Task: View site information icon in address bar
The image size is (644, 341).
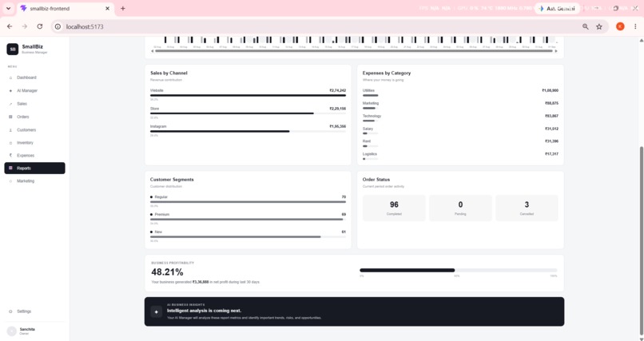Action: [x=58, y=26]
